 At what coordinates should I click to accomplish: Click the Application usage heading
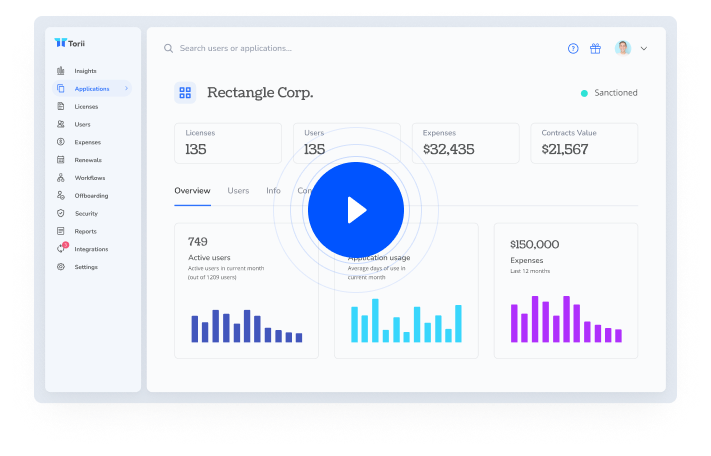point(379,257)
